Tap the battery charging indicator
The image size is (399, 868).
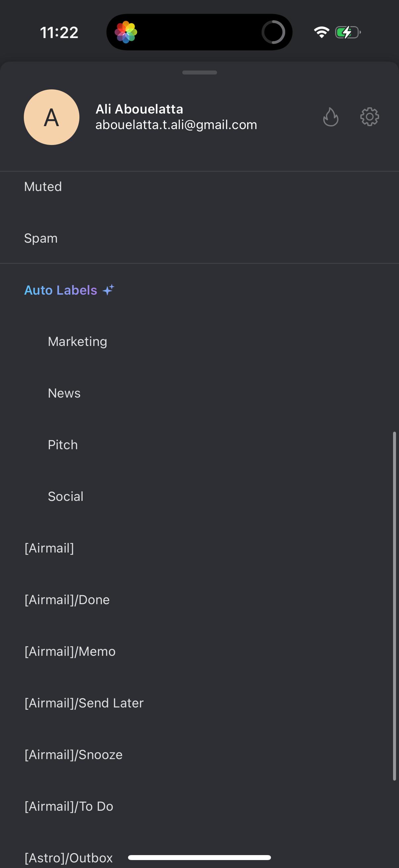point(347,32)
